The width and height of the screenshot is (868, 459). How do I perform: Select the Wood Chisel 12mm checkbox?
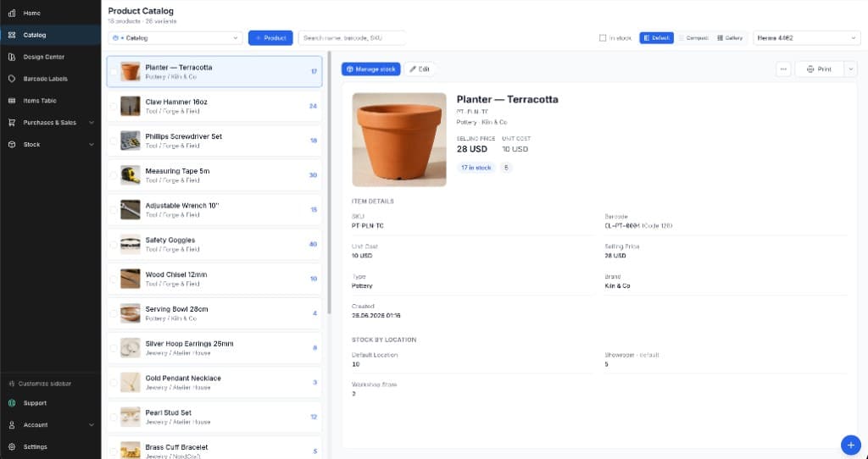coord(114,279)
